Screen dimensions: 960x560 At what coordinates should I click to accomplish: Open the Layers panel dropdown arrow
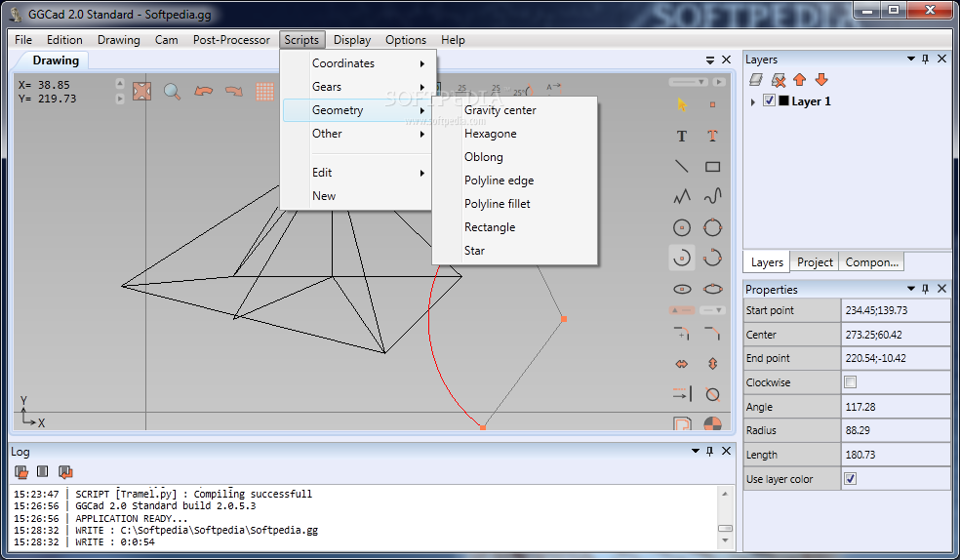click(x=910, y=59)
